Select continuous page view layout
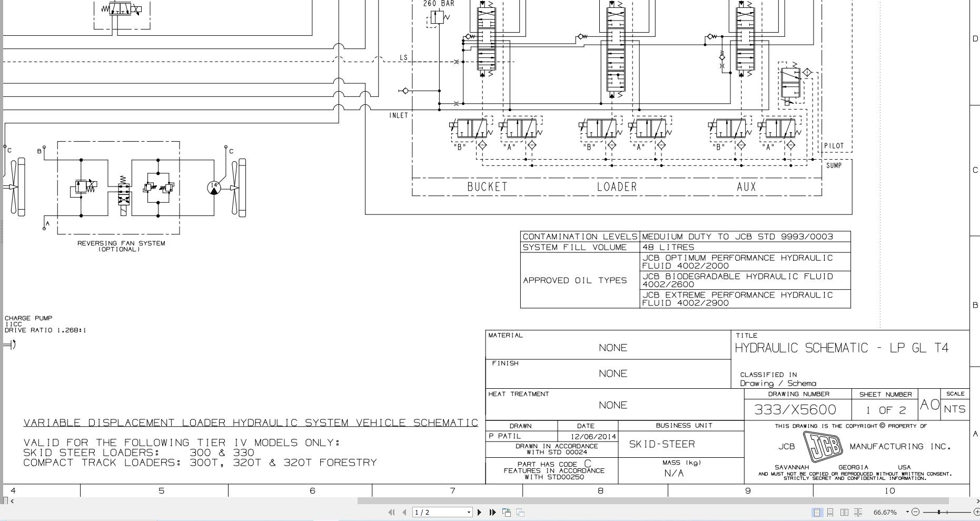980x521 pixels. point(830,512)
